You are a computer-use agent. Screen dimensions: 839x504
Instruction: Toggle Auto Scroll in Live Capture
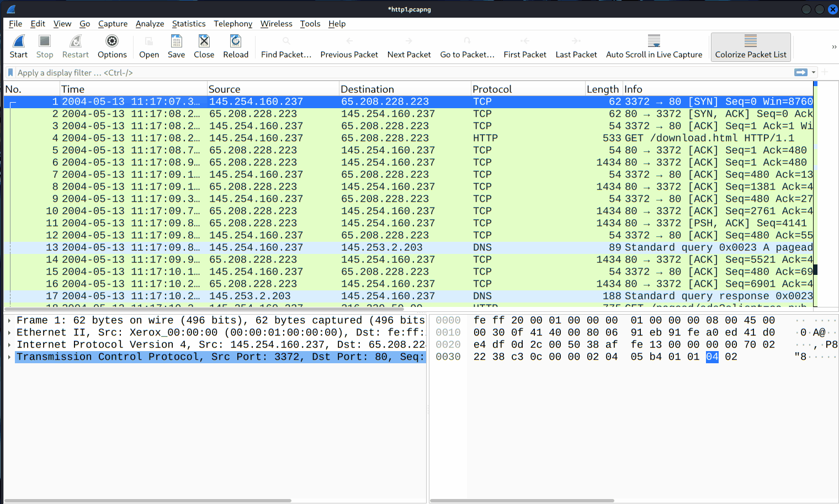tap(654, 47)
